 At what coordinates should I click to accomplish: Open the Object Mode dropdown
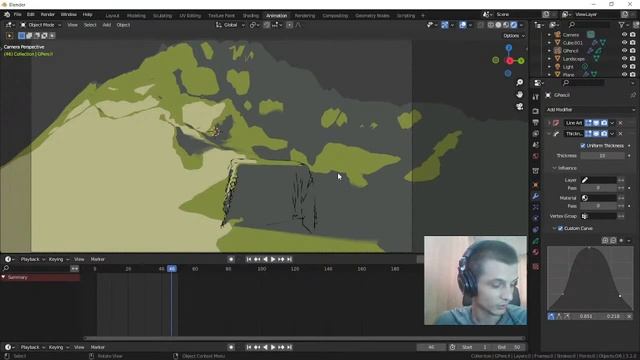click(40, 25)
